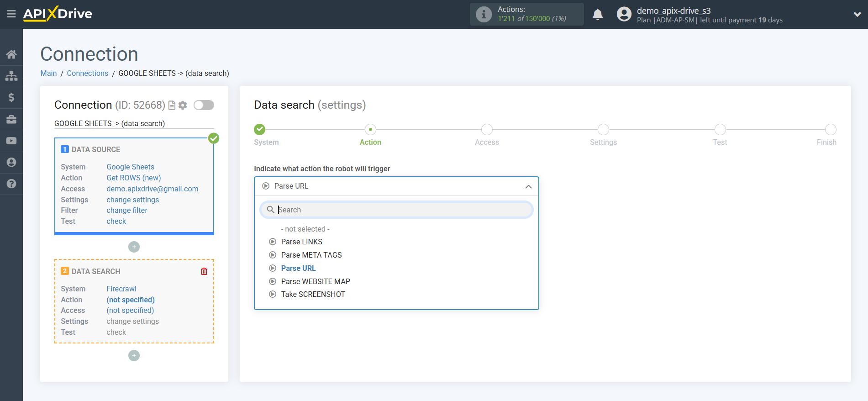Image resolution: width=868 pixels, height=401 pixels.
Task: Open the hamburger menu
Action: (x=11, y=14)
